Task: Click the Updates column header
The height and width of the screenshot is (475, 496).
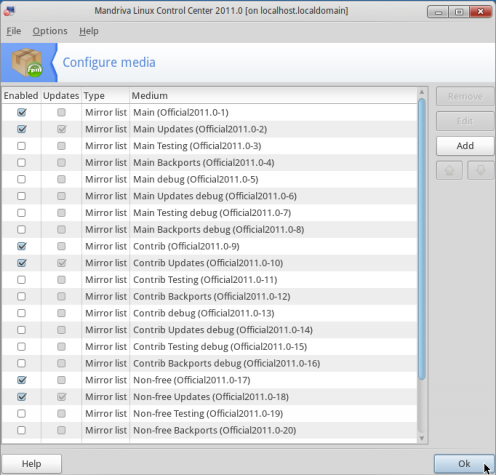Action: tap(61, 96)
